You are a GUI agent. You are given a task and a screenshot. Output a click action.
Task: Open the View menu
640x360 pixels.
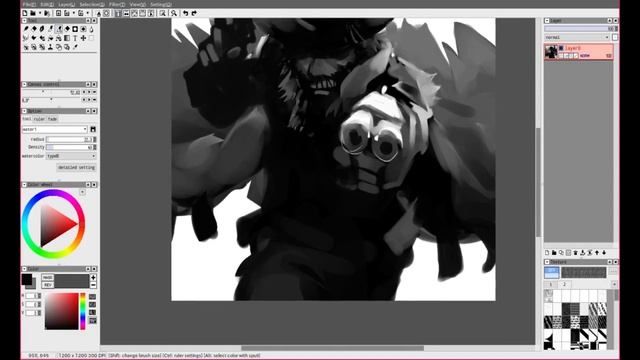[x=138, y=4]
